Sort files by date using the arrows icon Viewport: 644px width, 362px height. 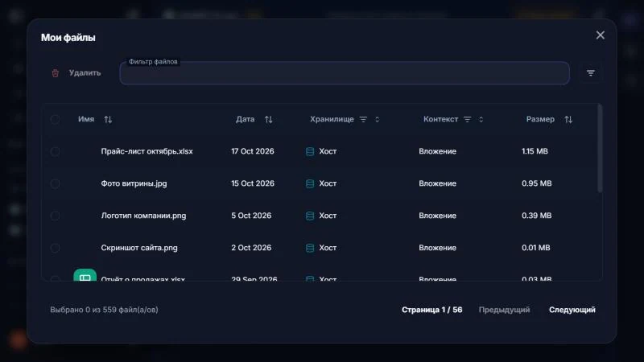269,119
